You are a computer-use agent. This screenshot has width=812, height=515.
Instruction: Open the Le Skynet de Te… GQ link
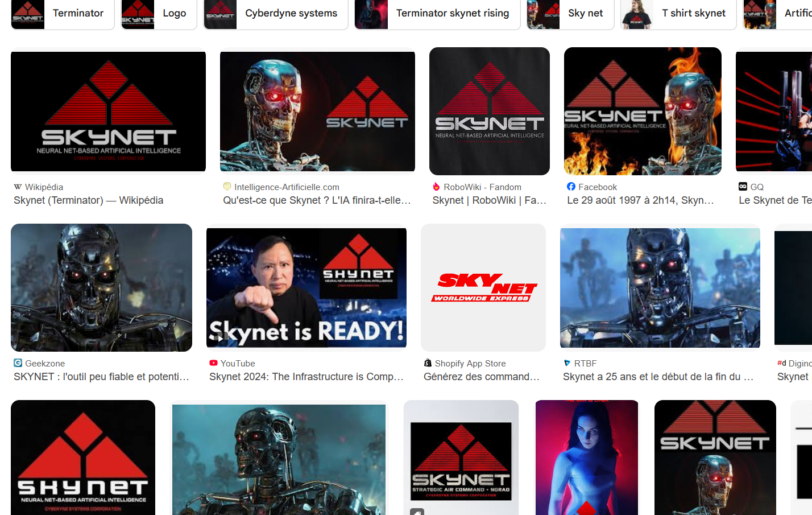click(x=775, y=200)
